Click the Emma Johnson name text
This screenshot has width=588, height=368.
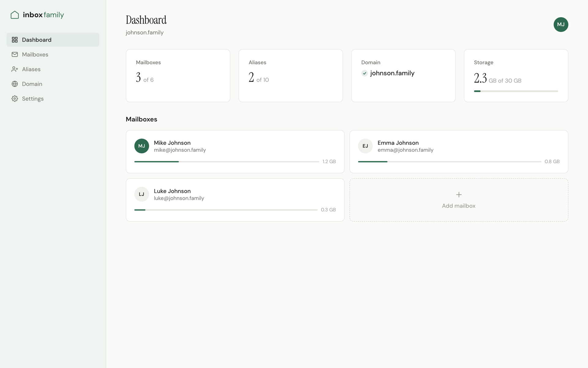point(398,143)
